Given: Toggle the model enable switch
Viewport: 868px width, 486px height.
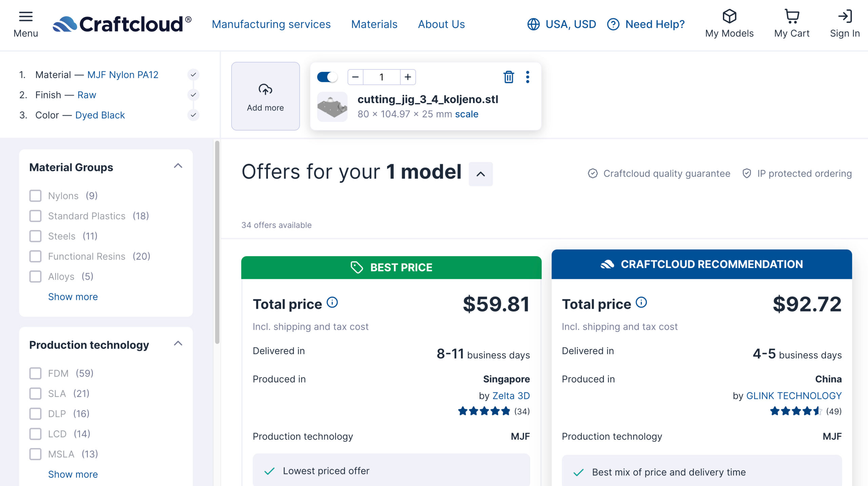Looking at the screenshot, I should click(x=327, y=77).
